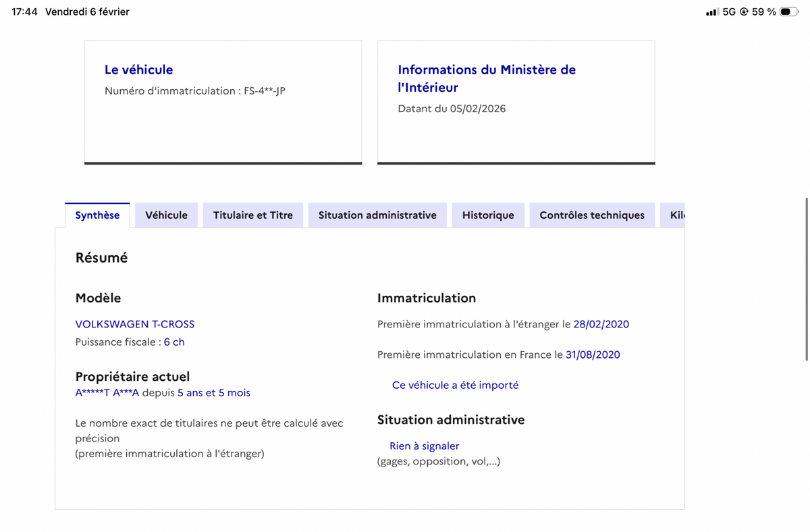Click the '(gages, opposition, vol,...)' note
Screen dimensions: 810x532
point(439,461)
